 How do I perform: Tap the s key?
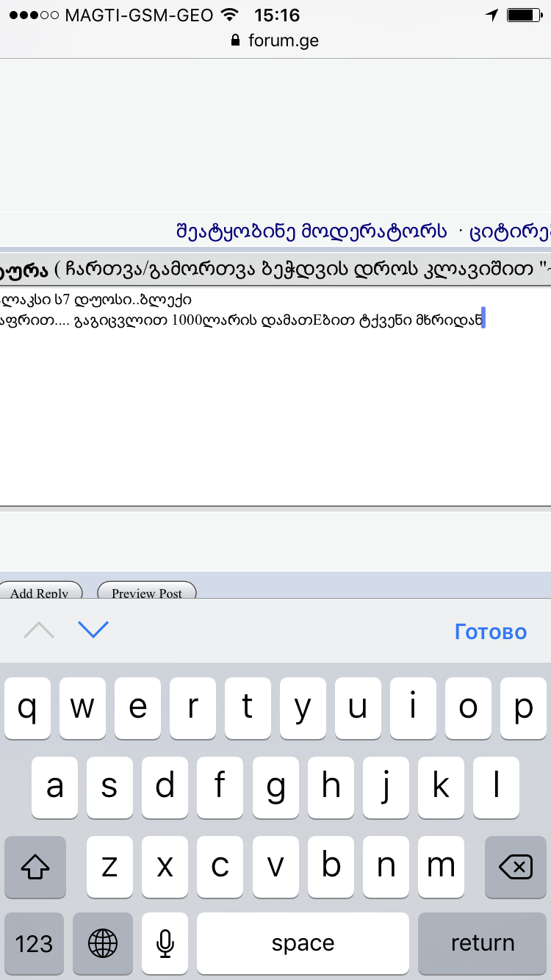coord(110,788)
